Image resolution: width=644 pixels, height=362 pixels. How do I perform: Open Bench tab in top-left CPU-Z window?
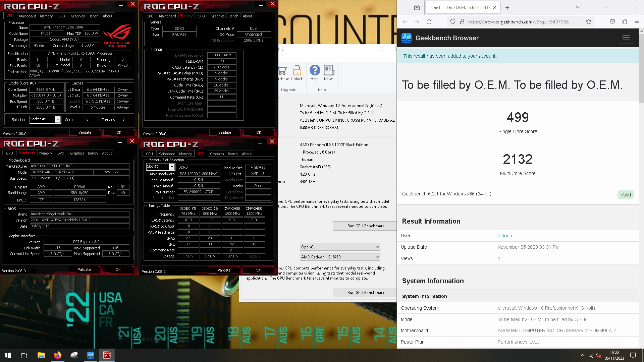[x=94, y=16]
